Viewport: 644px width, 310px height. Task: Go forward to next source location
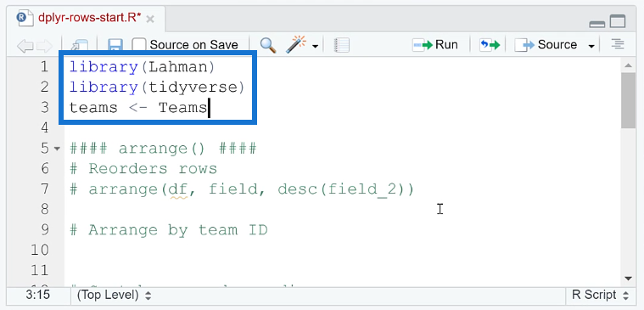pyautogui.click(x=44, y=46)
